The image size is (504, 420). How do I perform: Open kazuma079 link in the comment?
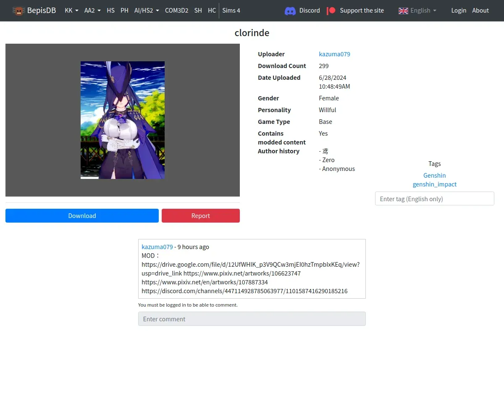pos(157,247)
